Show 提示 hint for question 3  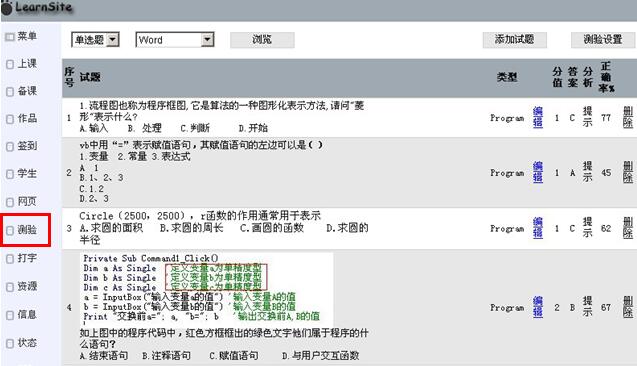click(587, 228)
